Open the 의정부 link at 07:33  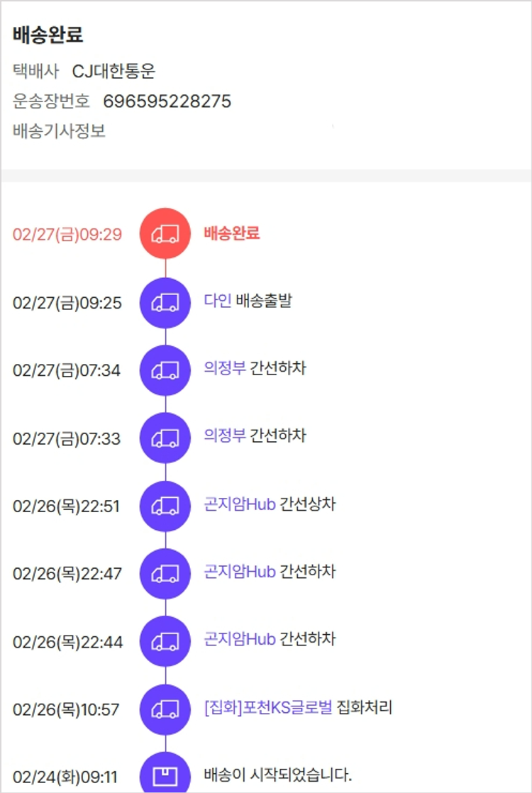[224, 436]
